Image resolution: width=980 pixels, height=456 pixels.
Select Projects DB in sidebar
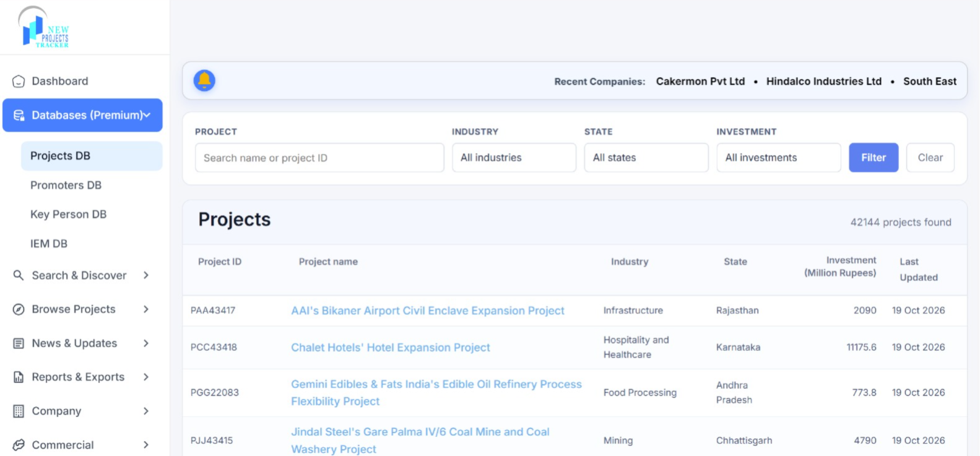tap(92, 156)
